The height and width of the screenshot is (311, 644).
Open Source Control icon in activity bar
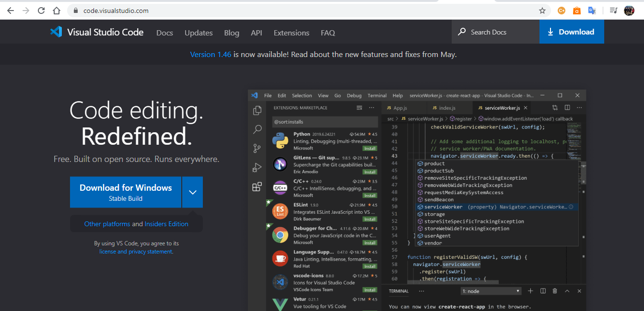point(258,149)
